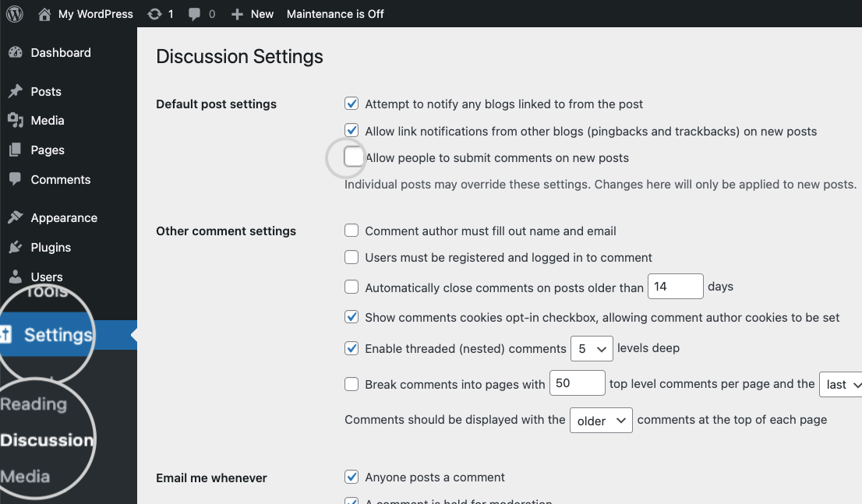The height and width of the screenshot is (504, 862).
Task: Click the comments per page field showing 50
Action: (x=578, y=383)
